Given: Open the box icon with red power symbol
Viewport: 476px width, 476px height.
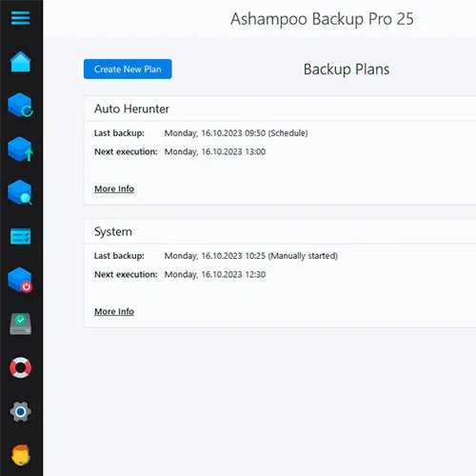Looking at the screenshot, I should pyautogui.click(x=21, y=280).
